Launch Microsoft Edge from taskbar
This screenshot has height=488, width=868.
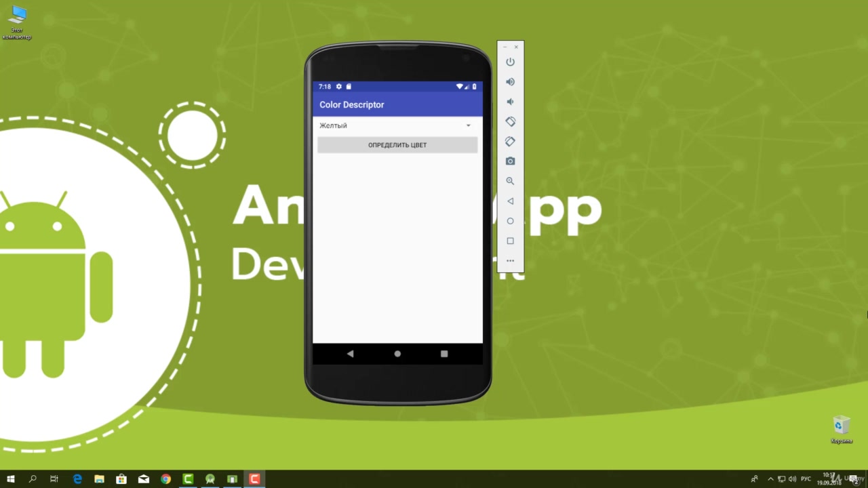click(77, 479)
